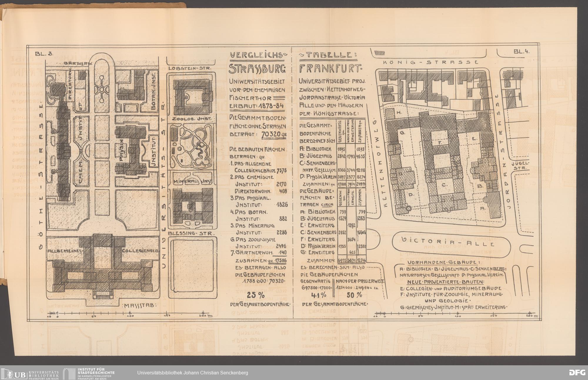Click the LOBSTEIN-STR. street label
Screen dimensions: 588x380
(190, 68)
